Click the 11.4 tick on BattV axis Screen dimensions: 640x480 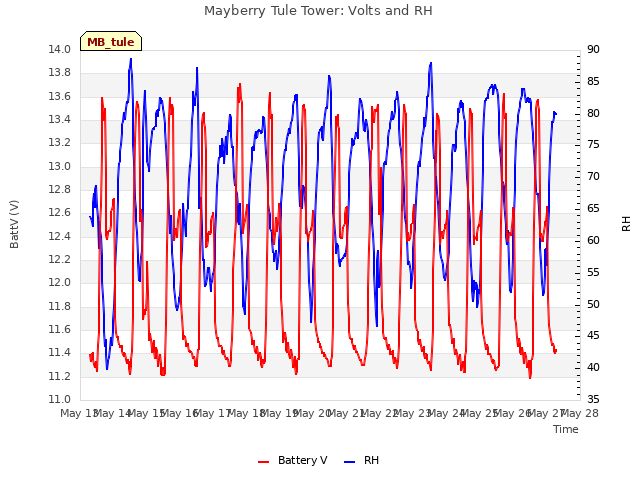tap(59, 353)
